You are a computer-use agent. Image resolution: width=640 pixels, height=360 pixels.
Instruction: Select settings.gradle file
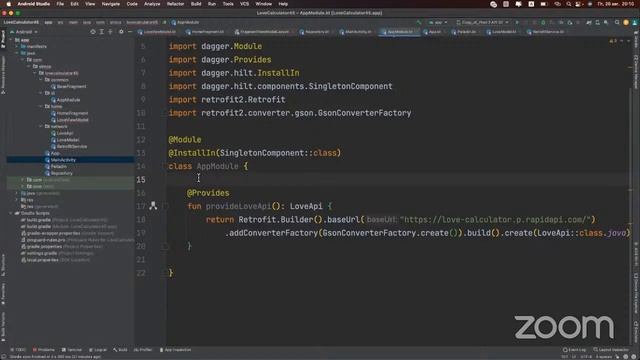coord(57,253)
